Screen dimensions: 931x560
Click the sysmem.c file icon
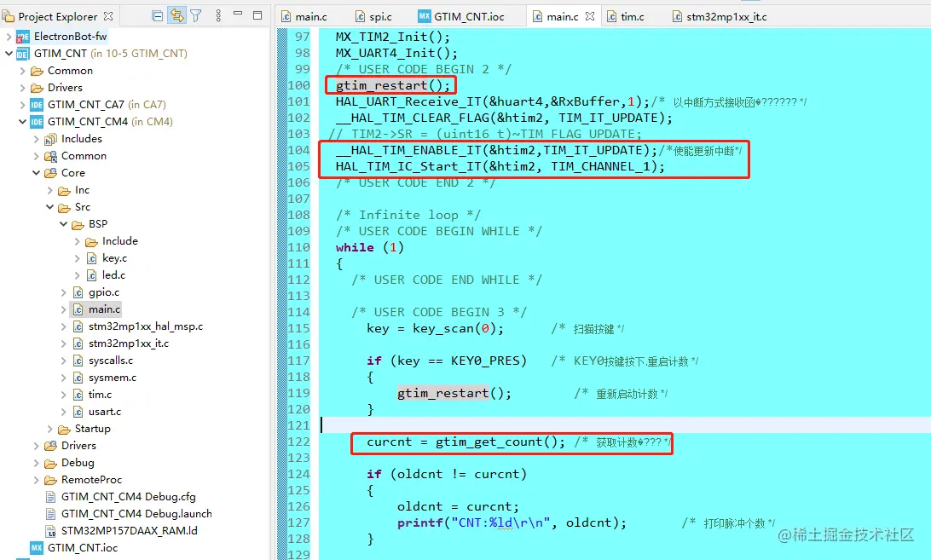click(78, 378)
